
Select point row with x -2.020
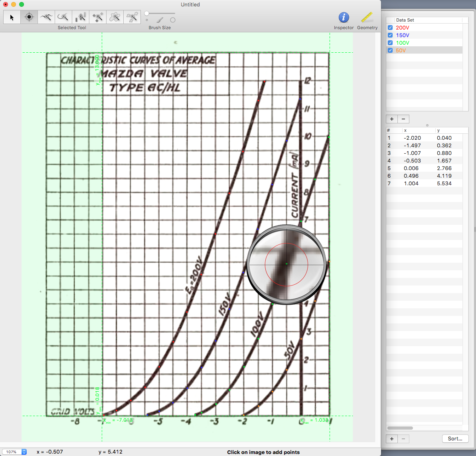click(x=424, y=138)
